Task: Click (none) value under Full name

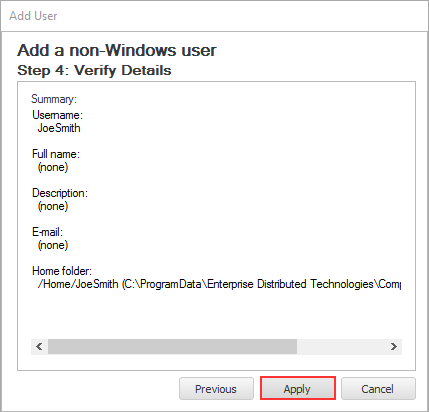Action: point(53,167)
